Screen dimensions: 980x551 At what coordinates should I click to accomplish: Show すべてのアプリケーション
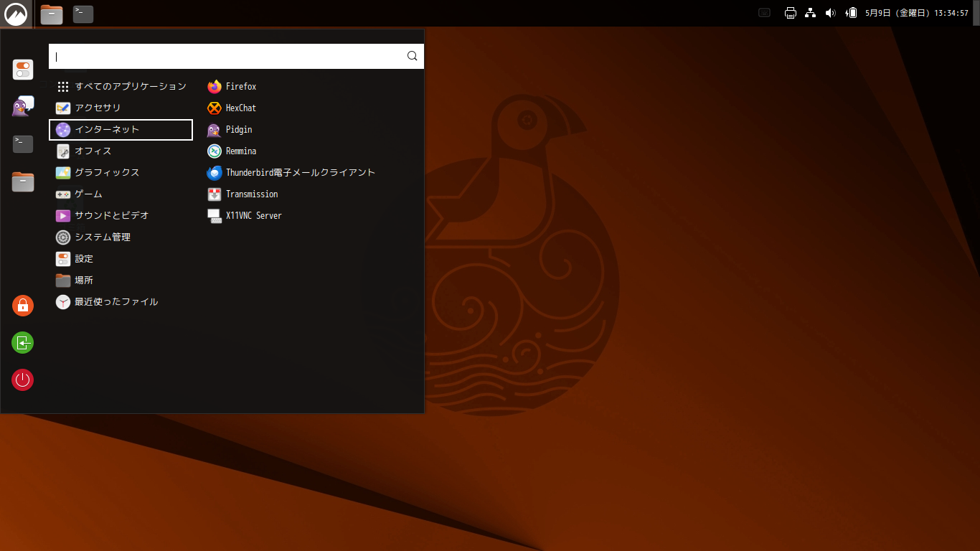pyautogui.click(x=131, y=86)
